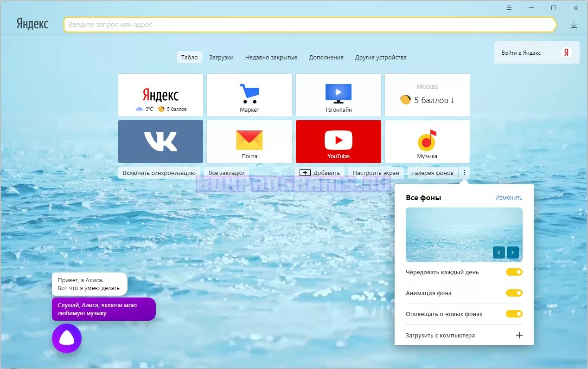Switch to the Недавно закрытые tab
Viewport: 588px width, 369px height.
[271, 57]
